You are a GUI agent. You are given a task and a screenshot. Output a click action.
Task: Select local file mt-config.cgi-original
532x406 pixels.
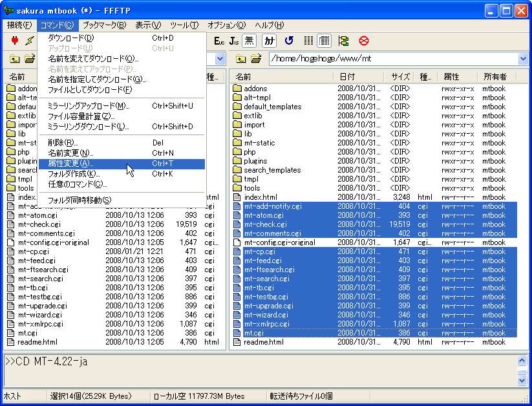(x=54, y=242)
